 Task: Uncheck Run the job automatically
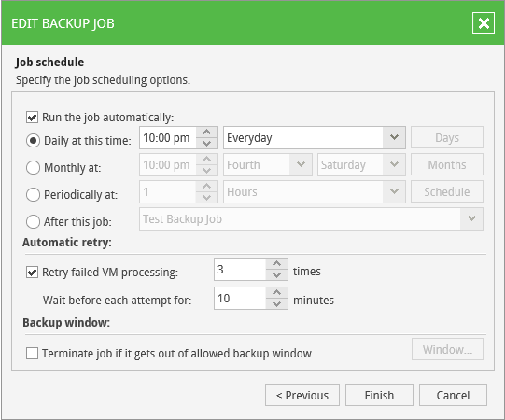(x=33, y=118)
